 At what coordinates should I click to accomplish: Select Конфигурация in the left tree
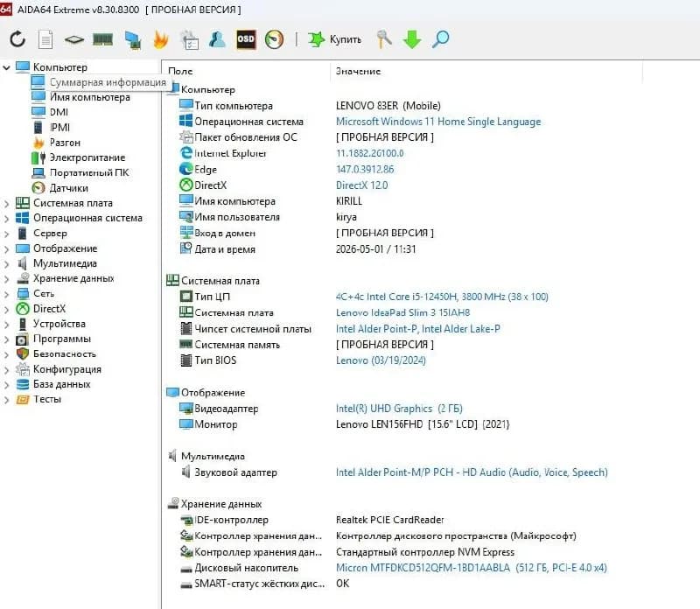pyautogui.click(x=67, y=369)
